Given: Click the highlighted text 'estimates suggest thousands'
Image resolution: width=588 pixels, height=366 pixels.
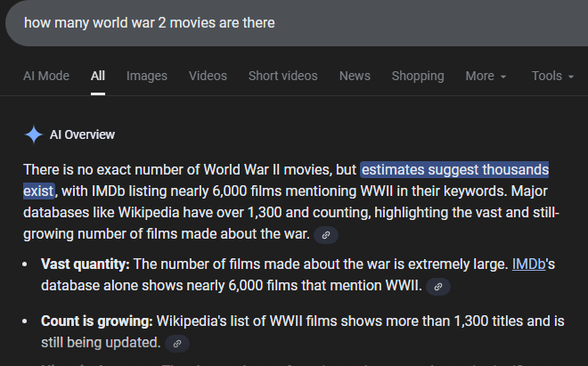Looking at the screenshot, I should pos(455,170).
